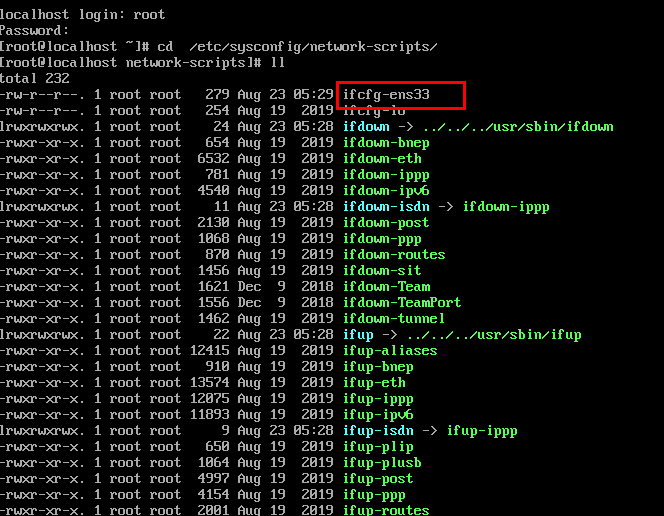Click the 'Password:' prompt text
This screenshot has width=664, height=516.
pos(34,31)
